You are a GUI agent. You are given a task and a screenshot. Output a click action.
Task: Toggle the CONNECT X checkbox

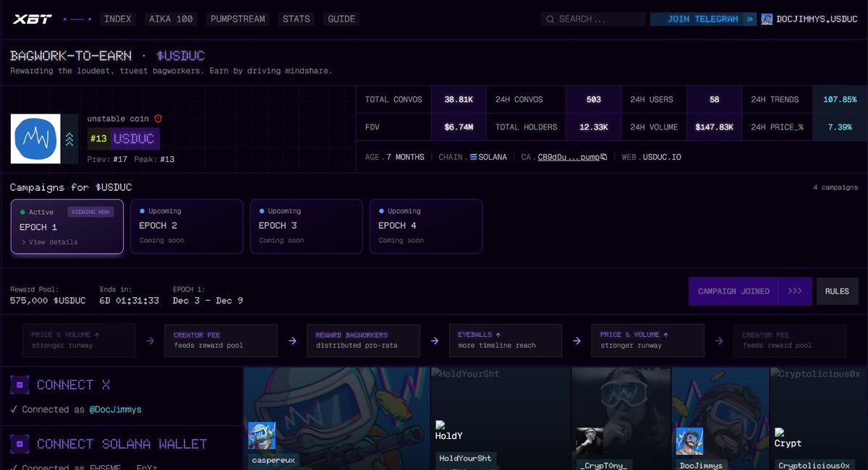20,385
